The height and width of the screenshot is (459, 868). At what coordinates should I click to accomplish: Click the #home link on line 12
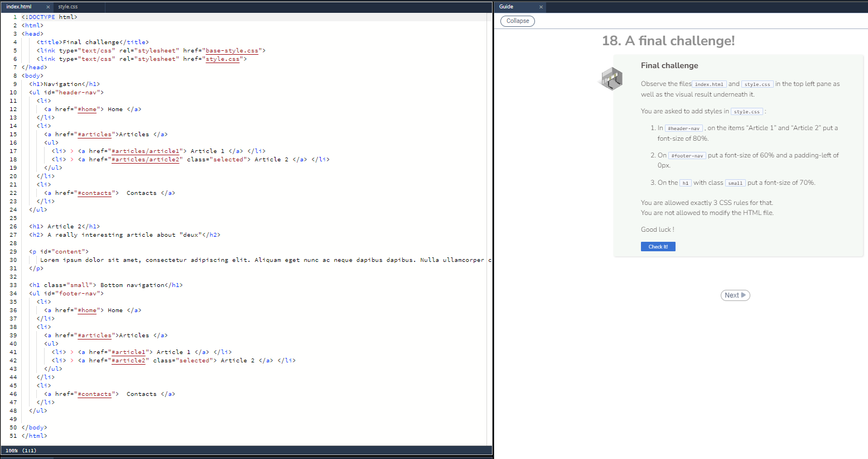point(87,109)
